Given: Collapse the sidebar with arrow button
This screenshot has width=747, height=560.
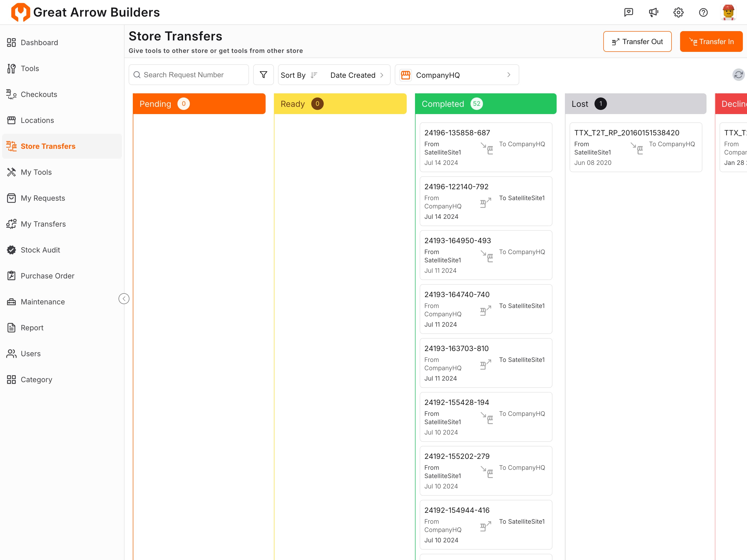Looking at the screenshot, I should [124, 298].
